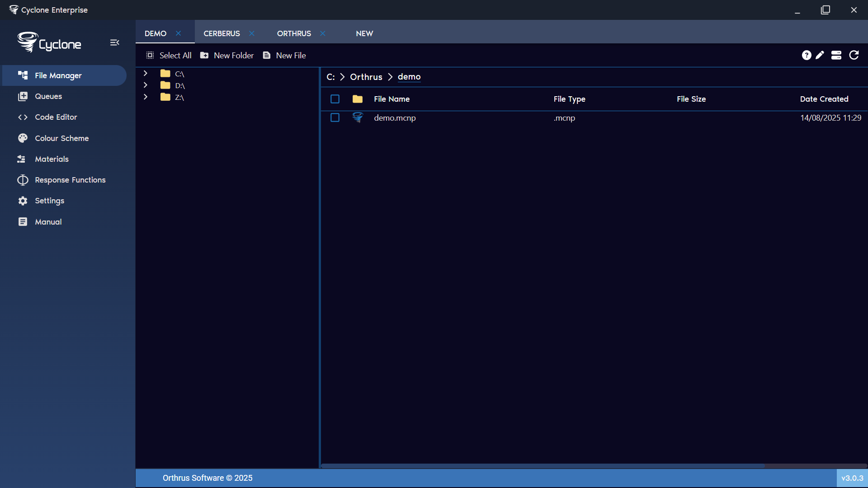
Task: Click the horizontal scrollbar at bottom
Action: [x=542, y=465]
